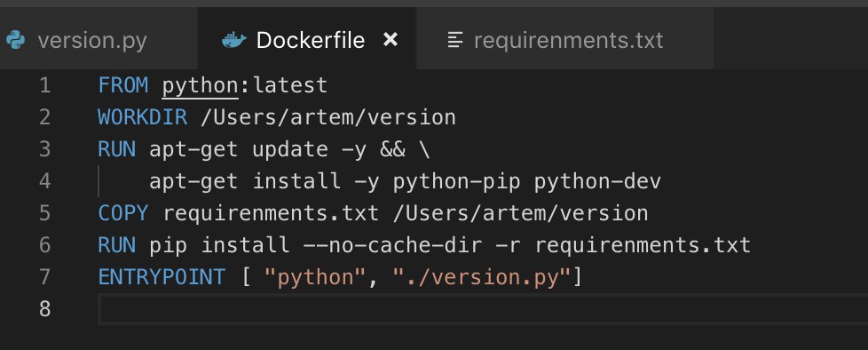Close the Dockerfile tab

coord(391,40)
